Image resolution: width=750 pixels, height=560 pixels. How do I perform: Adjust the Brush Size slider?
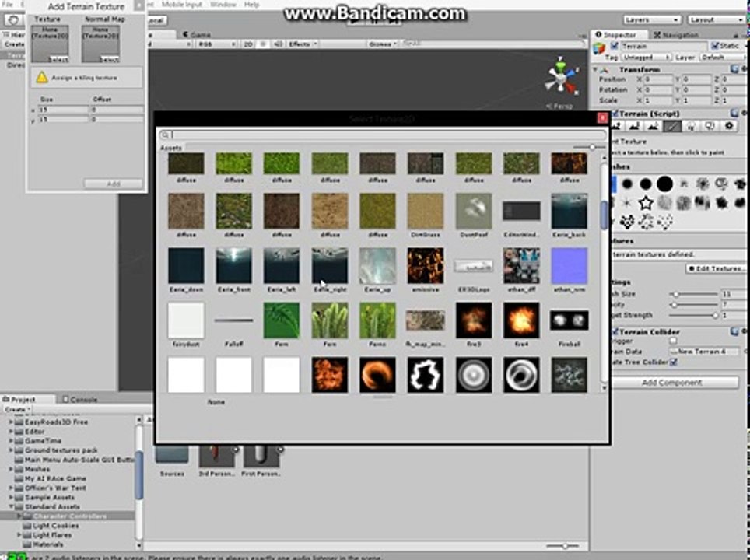693,294
